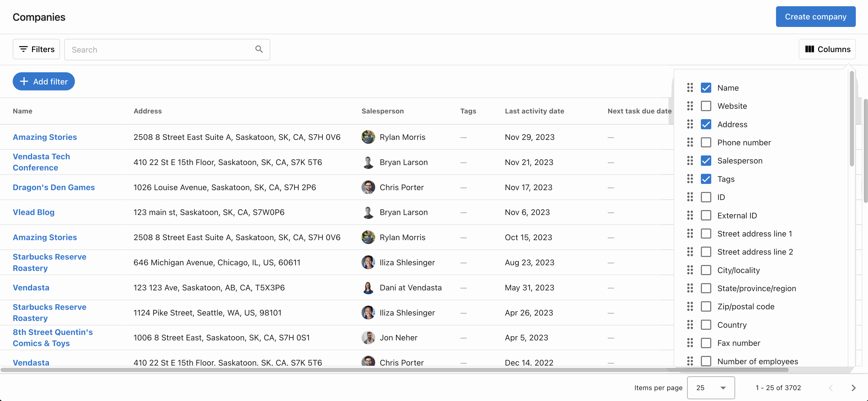Open the Items per page dropdown
Image resolution: width=868 pixels, height=401 pixels.
pyautogui.click(x=711, y=388)
